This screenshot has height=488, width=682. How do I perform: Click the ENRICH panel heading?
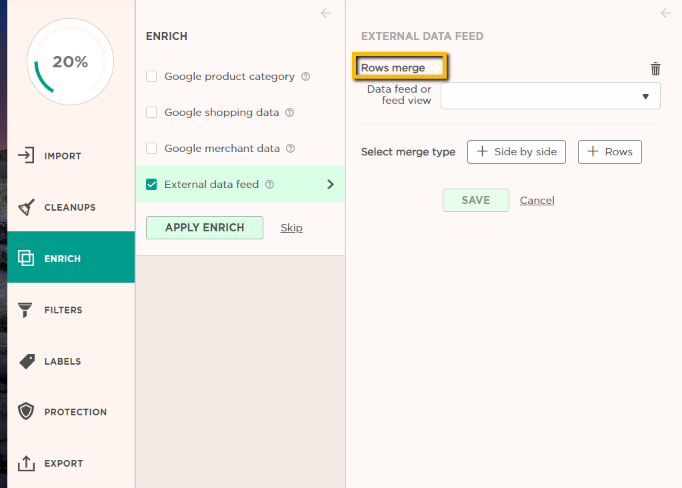pyautogui.click(x=167, y=36)
